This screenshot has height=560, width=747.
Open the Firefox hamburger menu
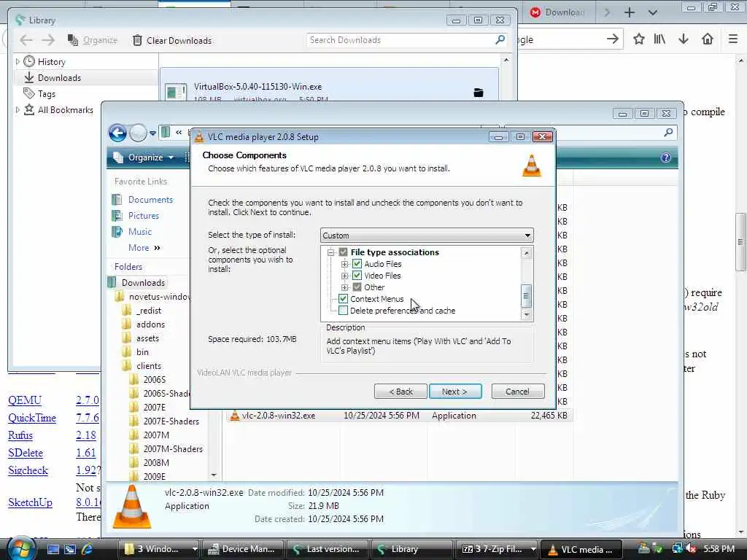[x=733, y=39]
